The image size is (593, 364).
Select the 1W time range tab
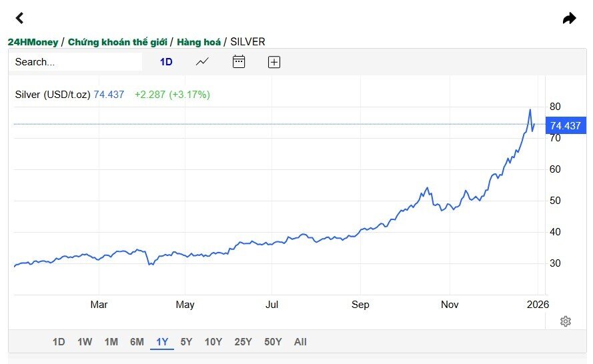(85, 342)
